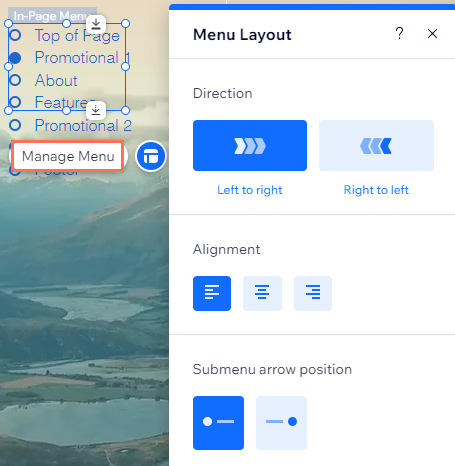Click the bottom-right resize handle of the menu
This screenshot has width=455, height=466.
pos(125,110)
